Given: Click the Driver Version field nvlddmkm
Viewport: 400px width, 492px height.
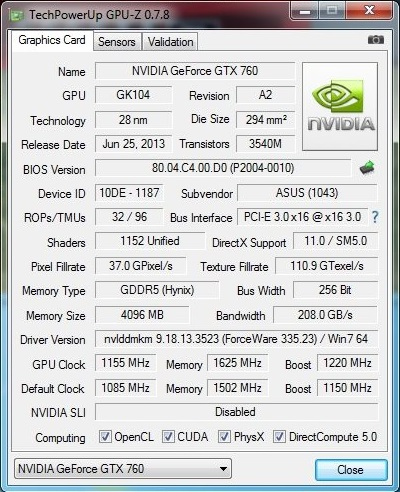Looking at the screenshot, I should (x=236, y=339).
